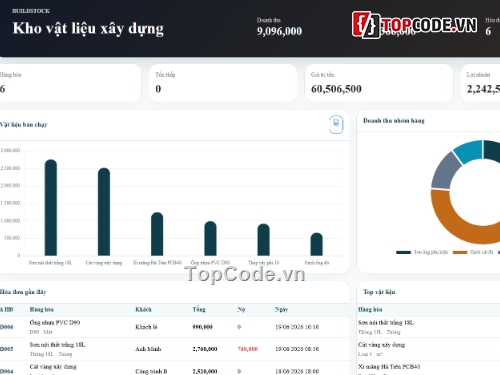
Task: Click customer name Khách lẻ
Action: tap(146, 327)
